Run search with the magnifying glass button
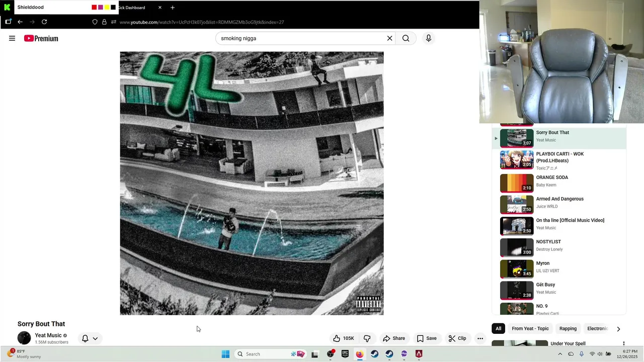644x362 pixels. click(x=406, y=38)
